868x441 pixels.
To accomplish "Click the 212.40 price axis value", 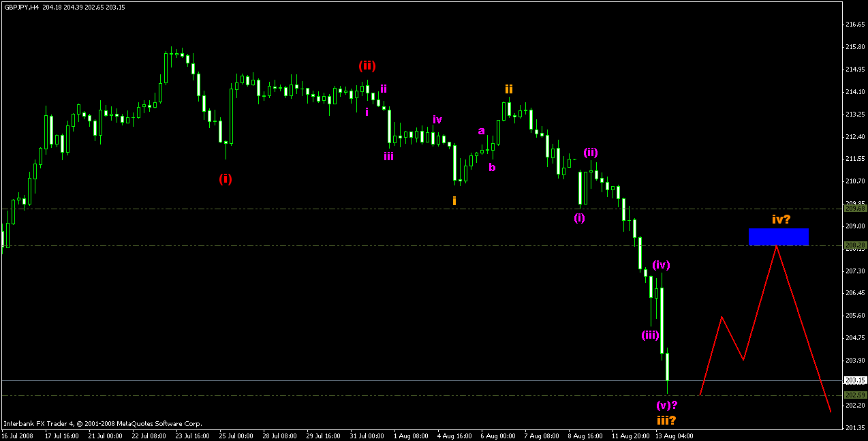I will point(855,136).
